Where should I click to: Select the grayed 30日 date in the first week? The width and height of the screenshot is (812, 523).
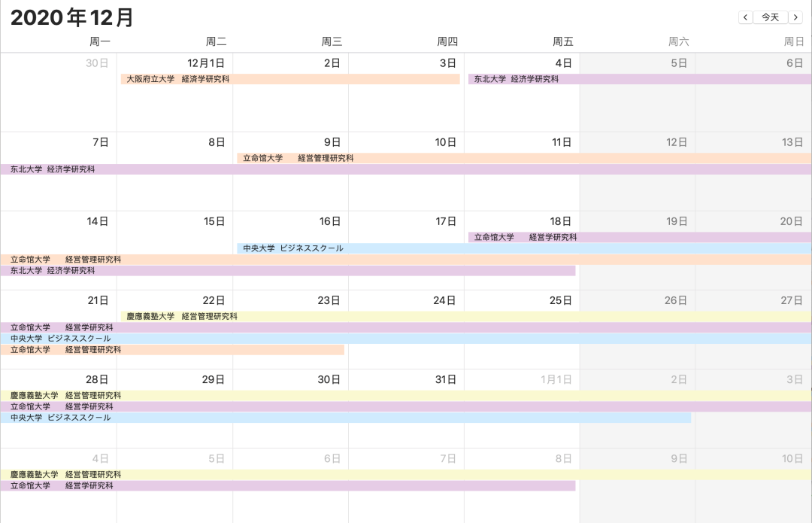pos(97,63)
